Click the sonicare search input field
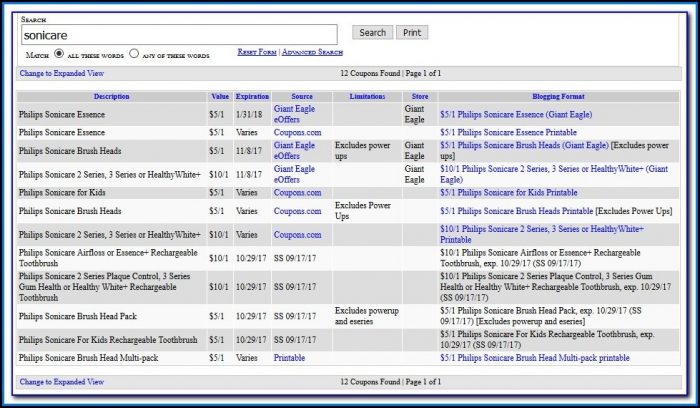 click(179, 35)
